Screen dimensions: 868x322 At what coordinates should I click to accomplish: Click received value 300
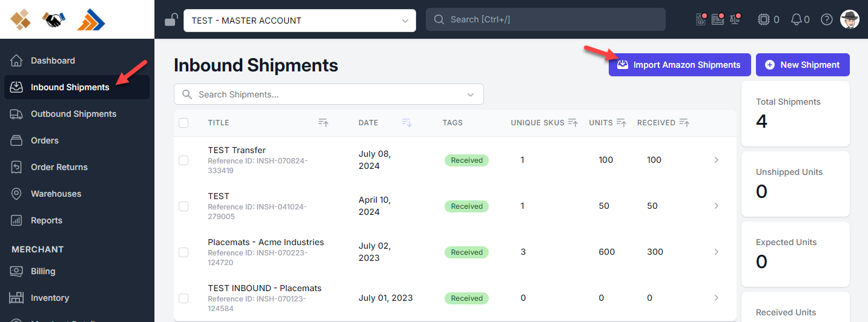pos(655,252)
